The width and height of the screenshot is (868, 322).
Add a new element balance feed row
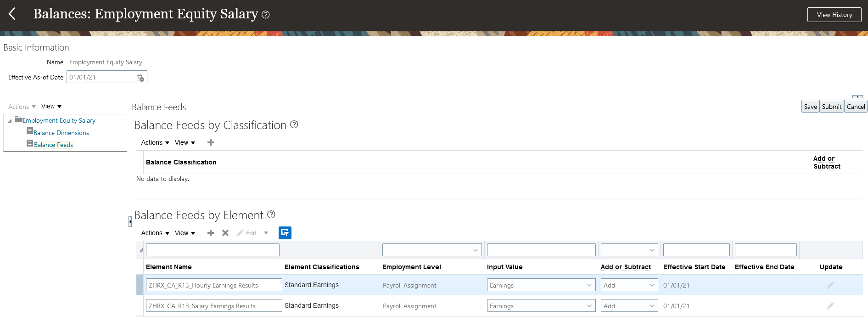(x=211, y=233)
